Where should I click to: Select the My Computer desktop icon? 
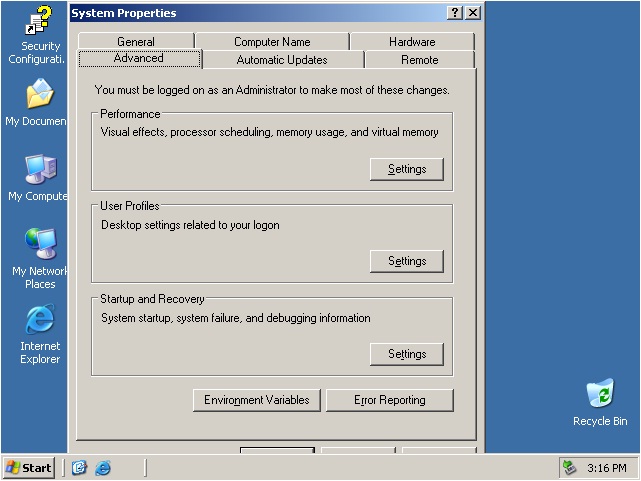[40, 170]
